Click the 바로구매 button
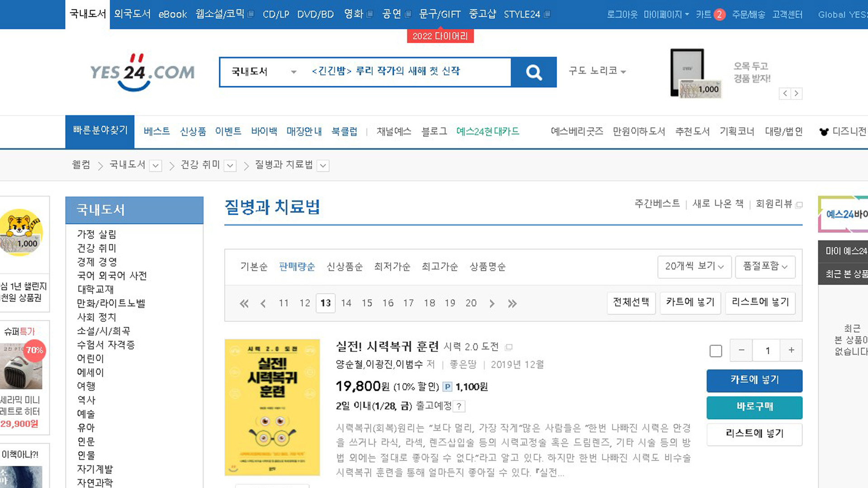This screenshot has height=488, width=868. point(755,407)
